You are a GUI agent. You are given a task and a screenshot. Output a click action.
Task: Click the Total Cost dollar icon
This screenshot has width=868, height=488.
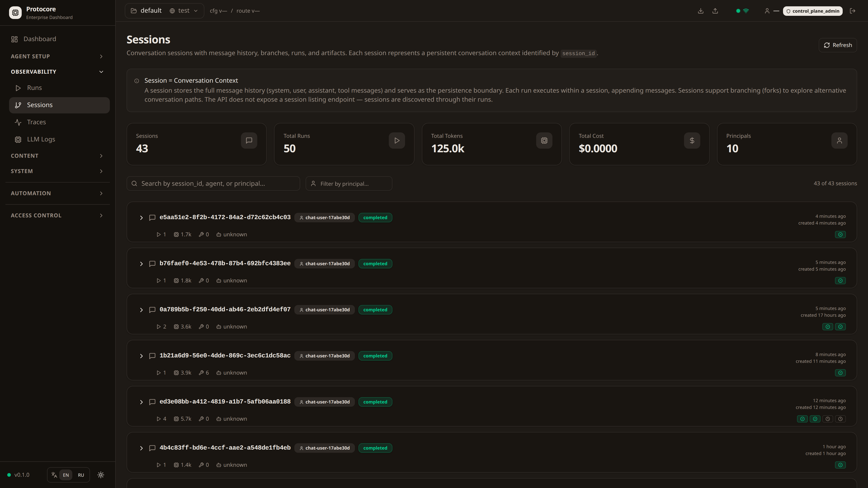click(692, 141)
